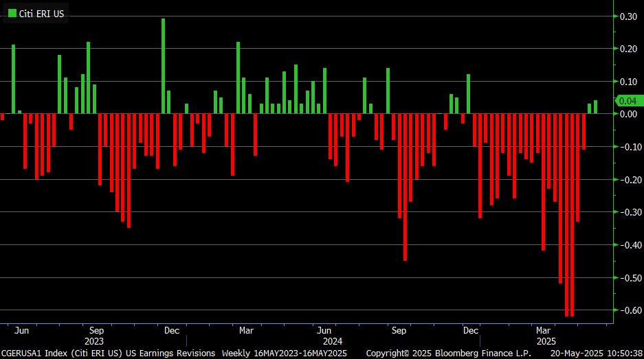The image size is (644, 359).
Task: Click the Copyright 2025 Bloomberg Finance L.P. text
Action: 449,354
